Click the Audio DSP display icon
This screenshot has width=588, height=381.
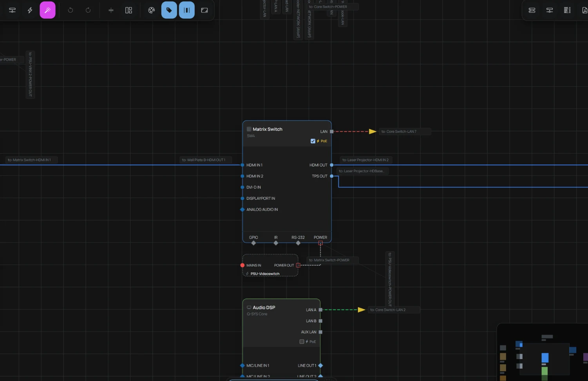coord(249,307)
